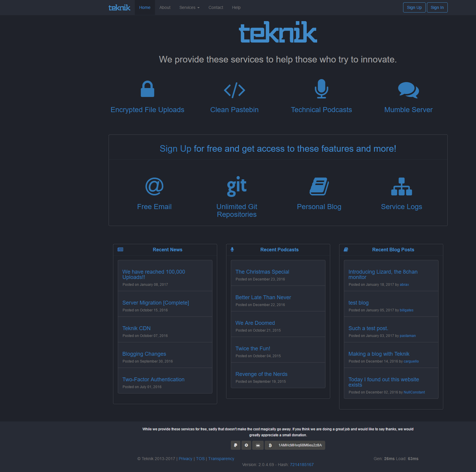Click the lock icon for Encrypted File Uploads
The width and height of the screenshot is (476, 472).
[x=147, y=89]
